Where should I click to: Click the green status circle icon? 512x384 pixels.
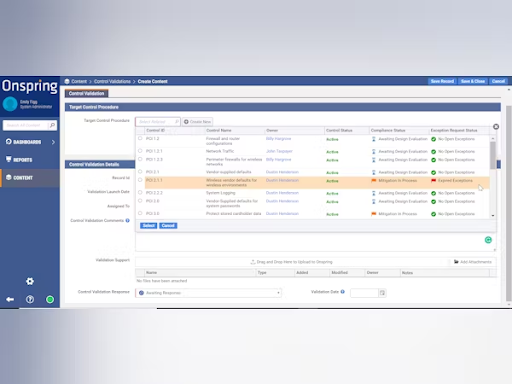tap(50, 299)
